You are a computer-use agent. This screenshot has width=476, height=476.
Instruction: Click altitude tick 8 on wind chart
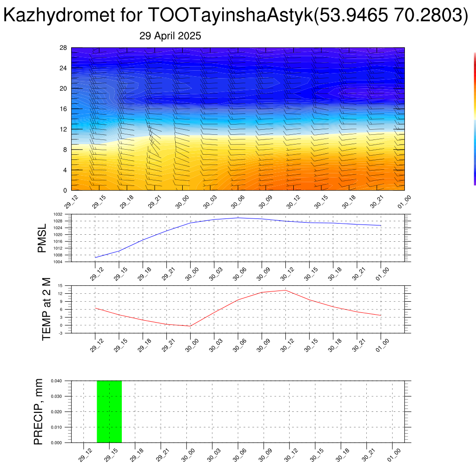65,150
